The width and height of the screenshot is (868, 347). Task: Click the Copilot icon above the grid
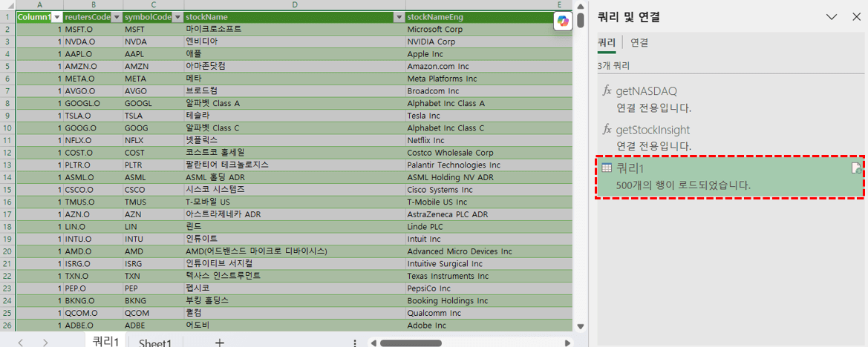tap(562, 22)
